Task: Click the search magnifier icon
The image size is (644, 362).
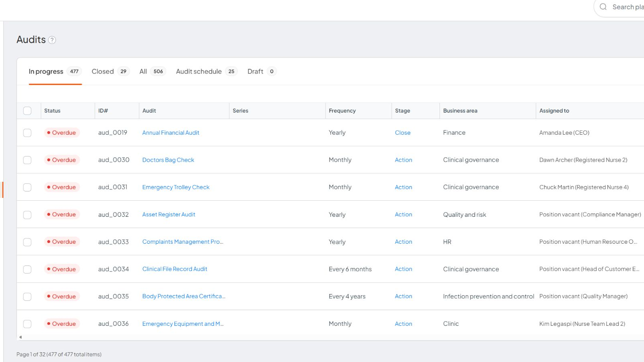Action: click(603, 7)
